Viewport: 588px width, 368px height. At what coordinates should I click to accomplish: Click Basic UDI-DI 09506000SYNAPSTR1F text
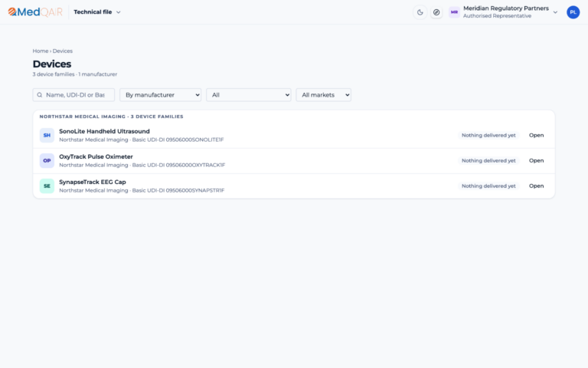(x=178, y=190)
